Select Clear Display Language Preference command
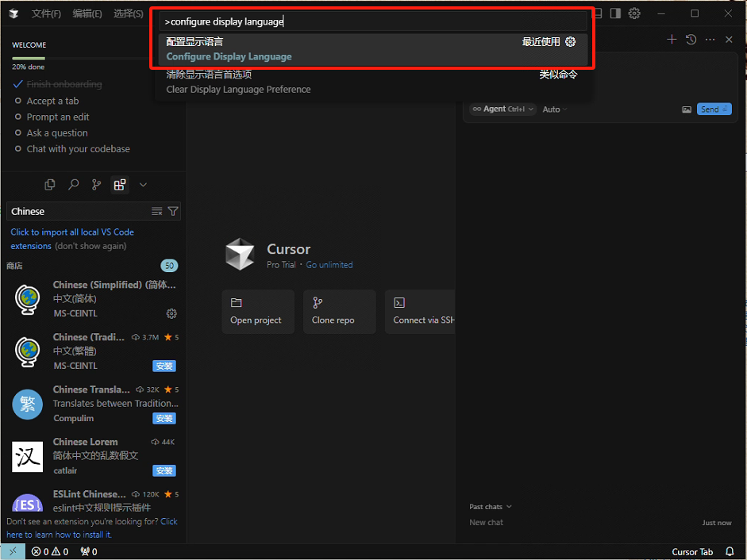 point(372,82)
